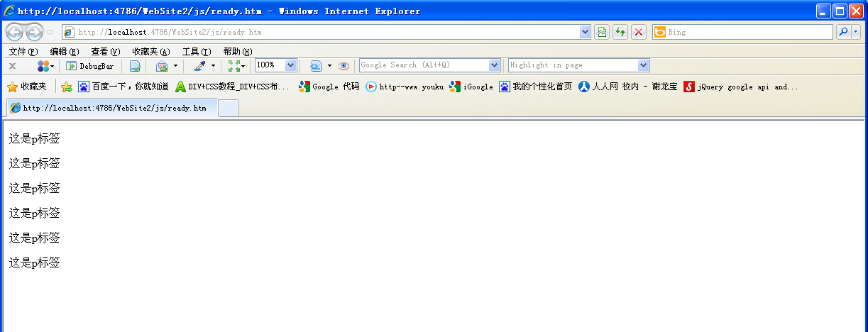Maximize the Internet Explorer window
The height and width of the screenshot is (332, 868).
(x=840, y=11)
